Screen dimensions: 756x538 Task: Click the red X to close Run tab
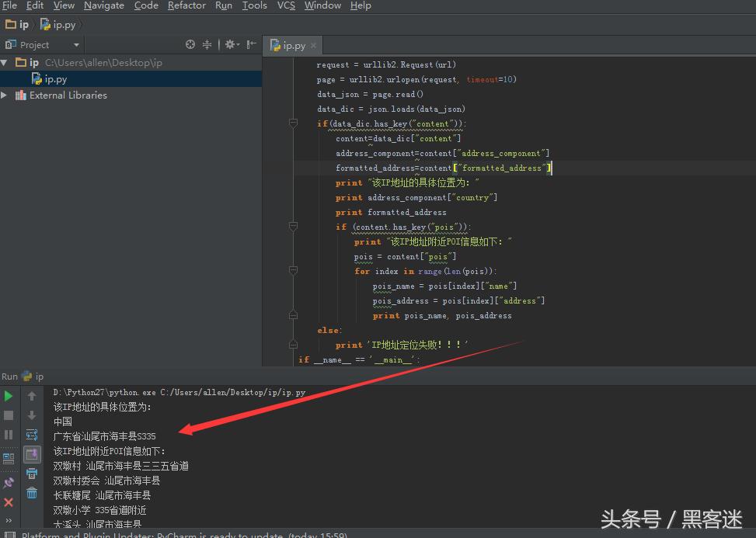coord(9,502)
